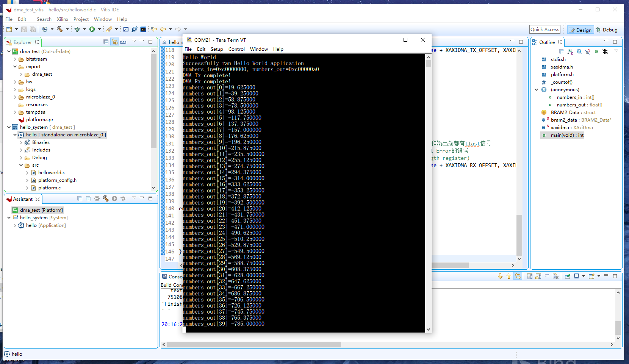Start debugging via the bug icon
629x364 pixels.
(77, 29)
